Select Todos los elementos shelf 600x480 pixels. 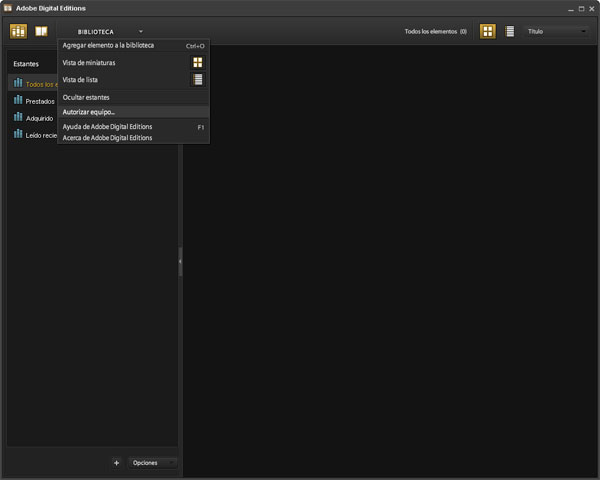[33, 83]
